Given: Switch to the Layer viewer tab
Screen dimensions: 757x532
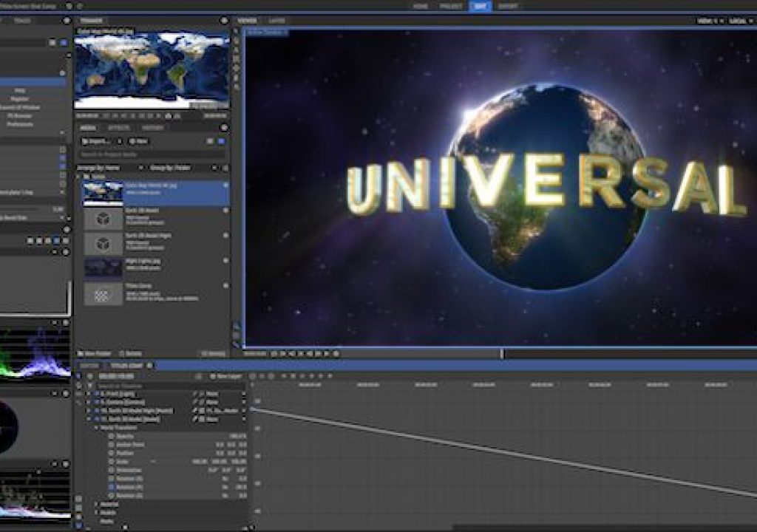Looking at the screenshot, I should 276,21.
